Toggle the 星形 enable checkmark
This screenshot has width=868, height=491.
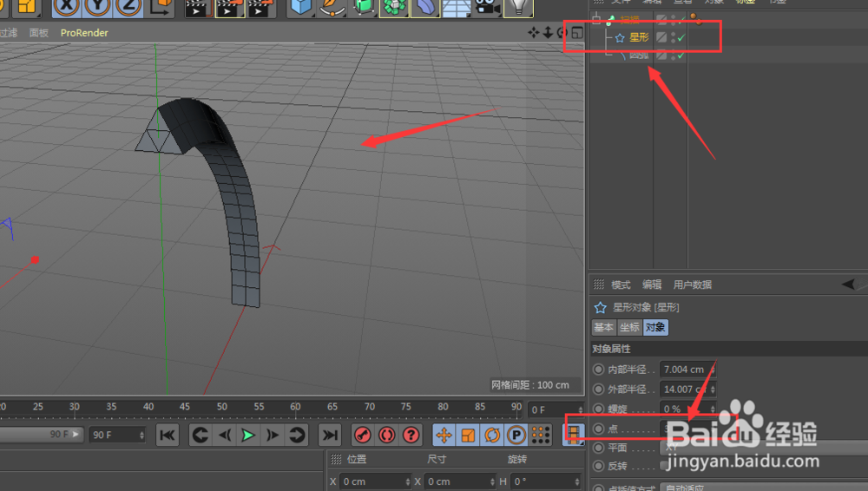[681, 37]
